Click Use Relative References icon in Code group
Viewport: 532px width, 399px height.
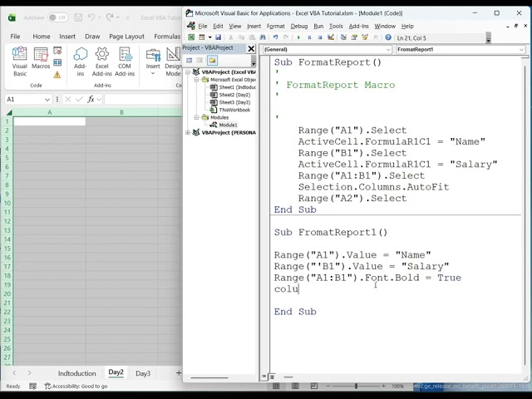pyautogui.click(x=57, y=62)
